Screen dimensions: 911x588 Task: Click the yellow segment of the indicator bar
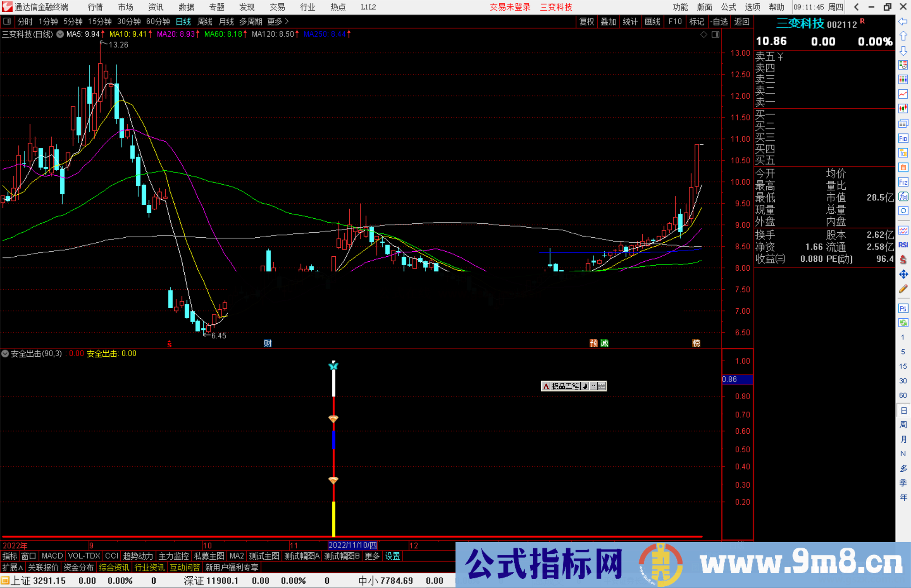334,518
